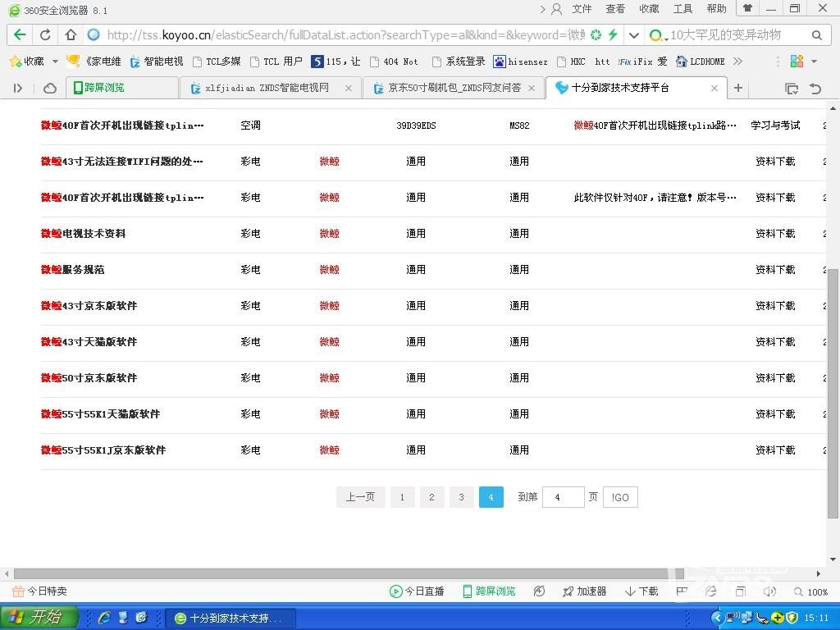
Task: Open the 微鲸55寸55K1天猫版软件 link
Action: [x=101, y=414]
